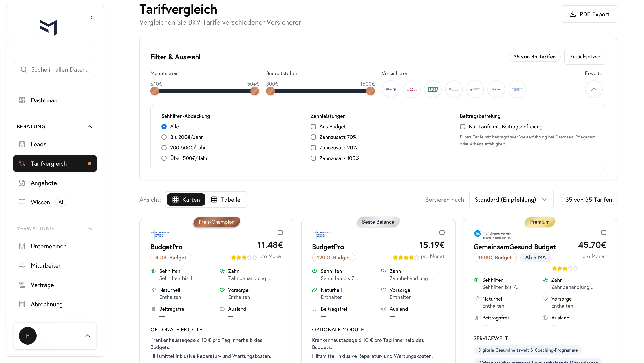The image size is (644, 363).
Task: Toggle the ottonova insurer filter
Action: tap(496, 89)
